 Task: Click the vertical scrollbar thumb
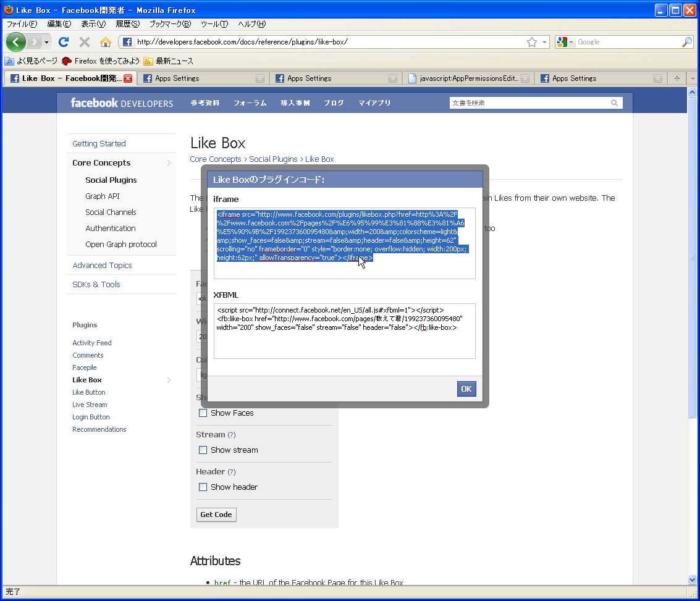coord(692,258)
